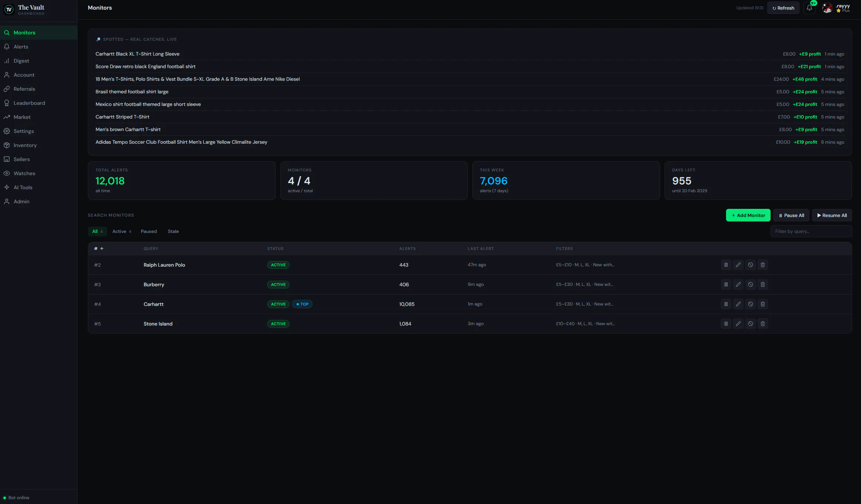The width and height of the screenshot is (861, 504).
Task: Delete the Burberry monitor
Action: point(762,284)
